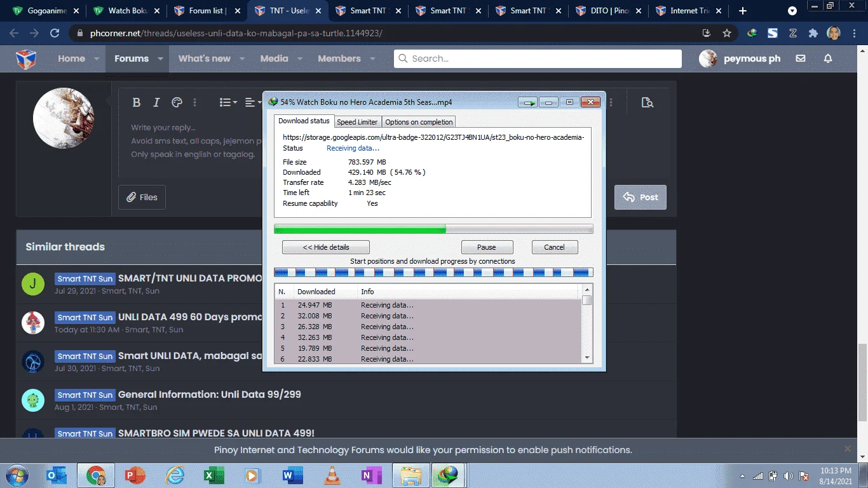The height and width of the screenshot is (488, 868).
Task: Switch to the Forum list browser tab
Action: pos(207,11)
